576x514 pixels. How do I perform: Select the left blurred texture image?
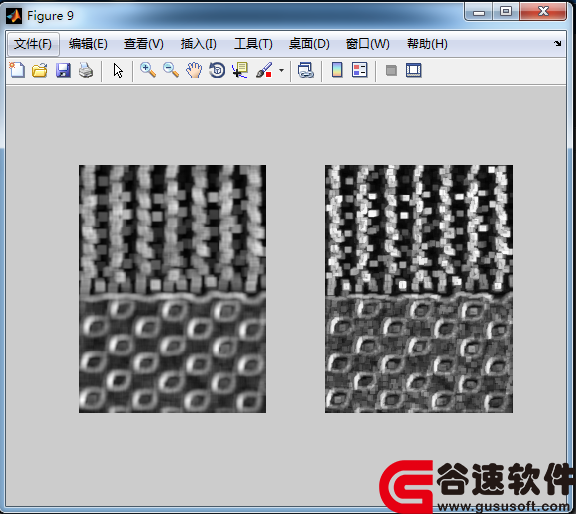point(172,289)
